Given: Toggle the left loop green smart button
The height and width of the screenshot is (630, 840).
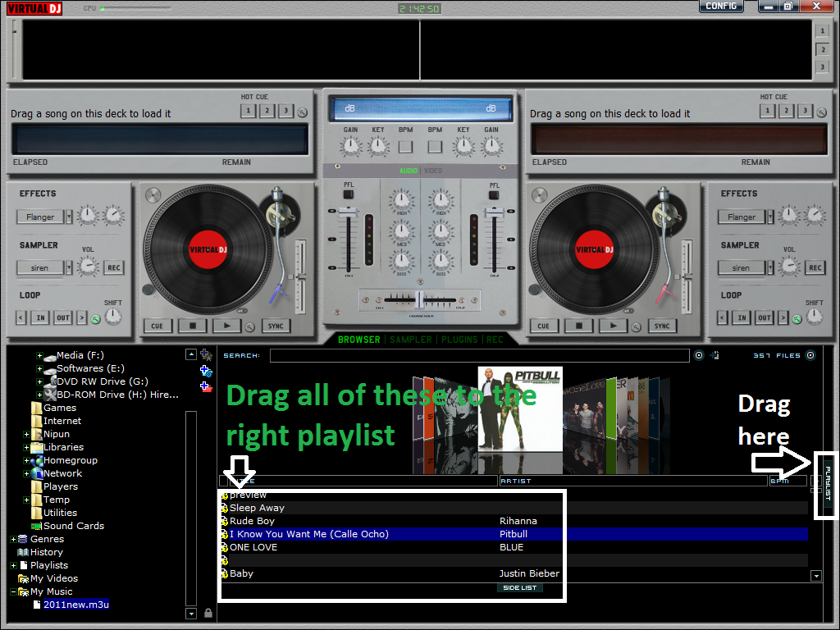Looking at the screenshot, I should (x=96, y=319).
